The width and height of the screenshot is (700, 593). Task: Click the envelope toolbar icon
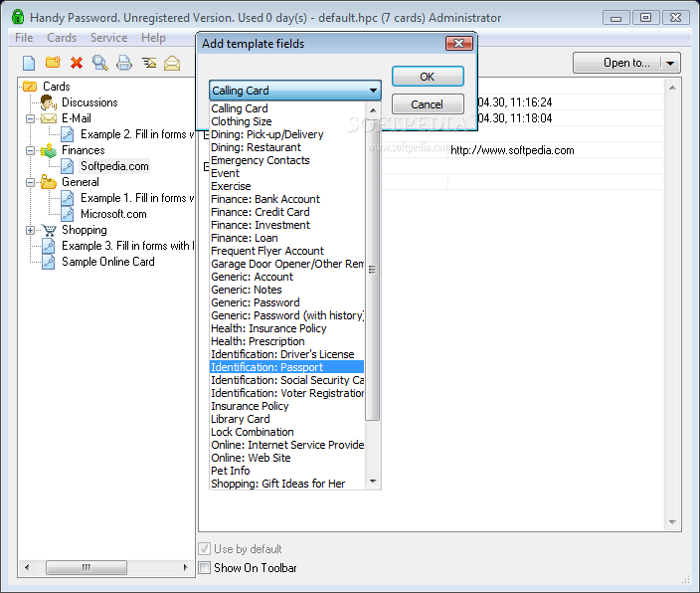[x=172, y=64]
